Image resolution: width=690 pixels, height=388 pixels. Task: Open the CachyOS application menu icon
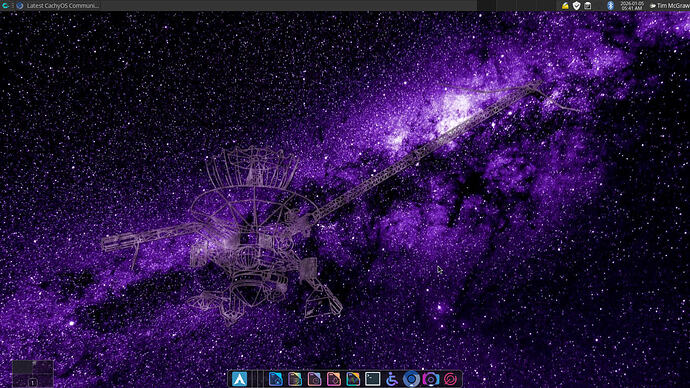coord(5,6)
